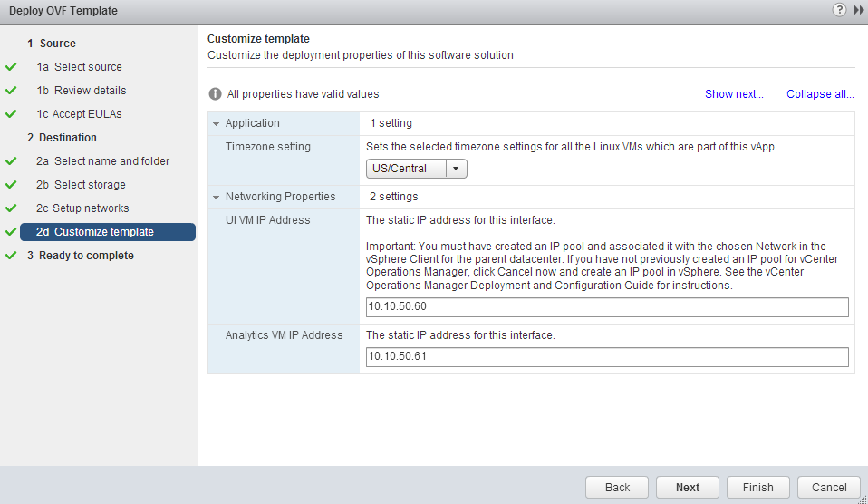
Task: Open step 3 Ready to complete
Action: coord(86,256)
